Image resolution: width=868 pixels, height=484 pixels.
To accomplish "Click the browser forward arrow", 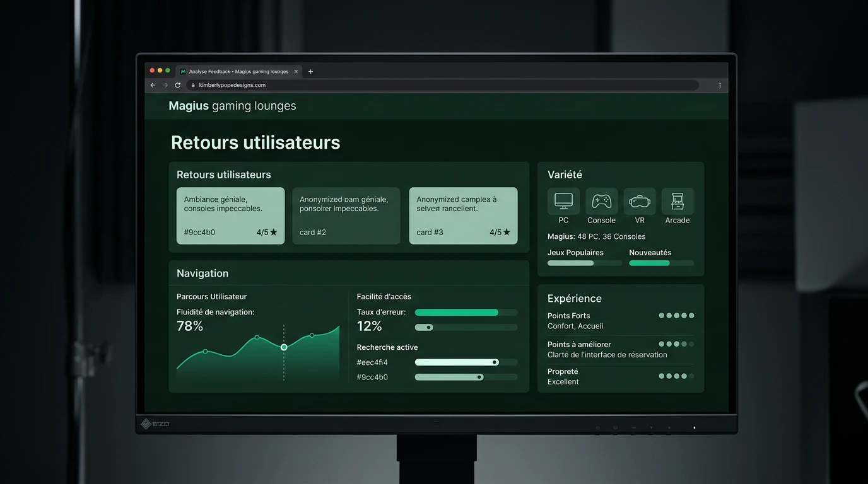I will 165,85.
